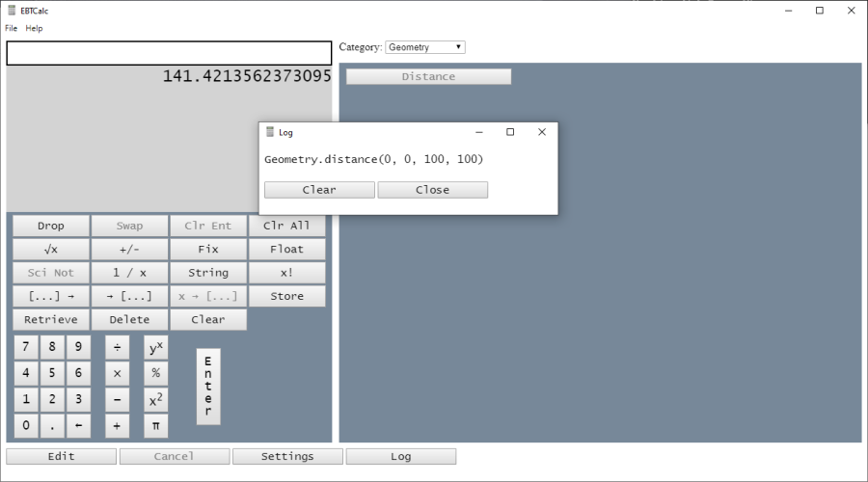
Task: Click the Store button
Action: 286,296
